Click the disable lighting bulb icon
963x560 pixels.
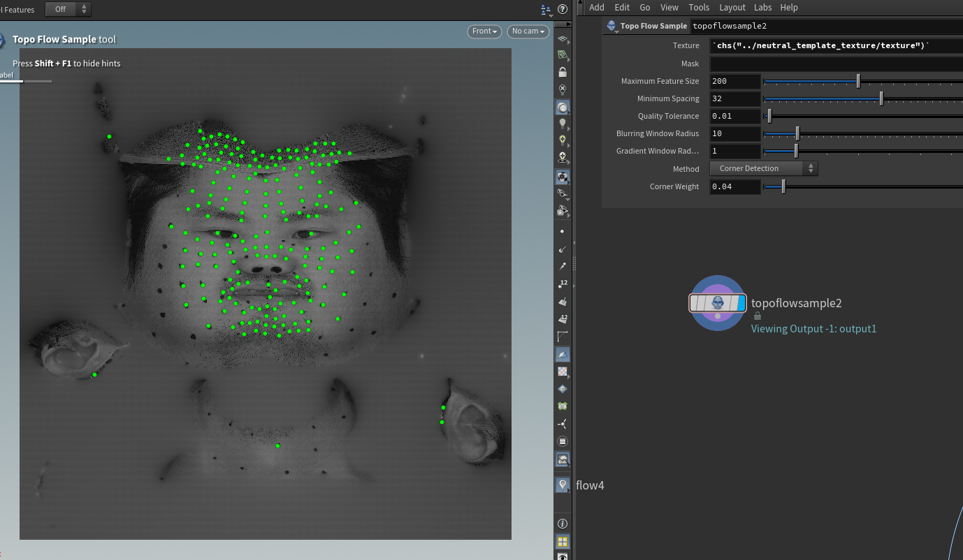tap(563, 89)
